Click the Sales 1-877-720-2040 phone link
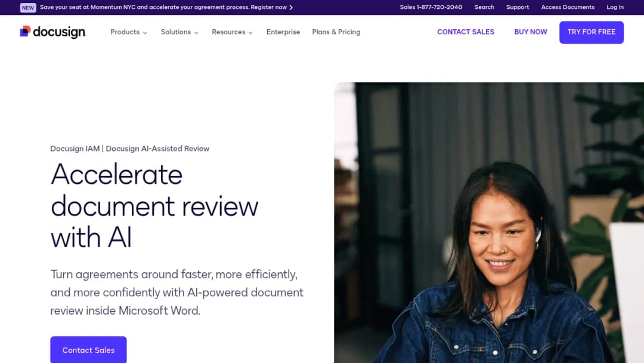Image resolution: width=644 pixels, height=363 pixels. [x=431, y=7]
